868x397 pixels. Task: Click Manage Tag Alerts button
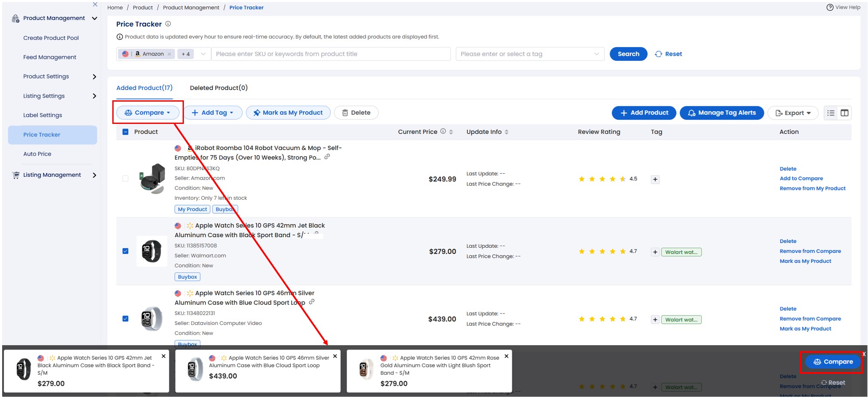[x=722, y=113]
